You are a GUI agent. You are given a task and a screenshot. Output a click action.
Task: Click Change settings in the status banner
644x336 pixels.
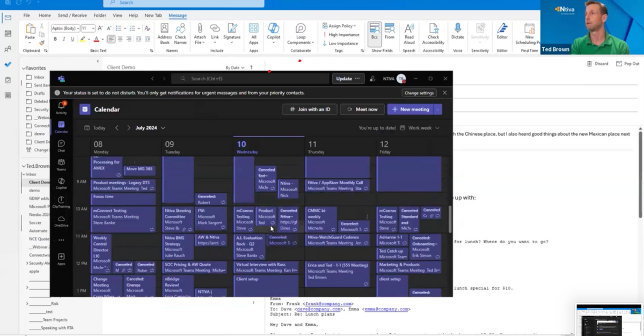pos(418,92)
